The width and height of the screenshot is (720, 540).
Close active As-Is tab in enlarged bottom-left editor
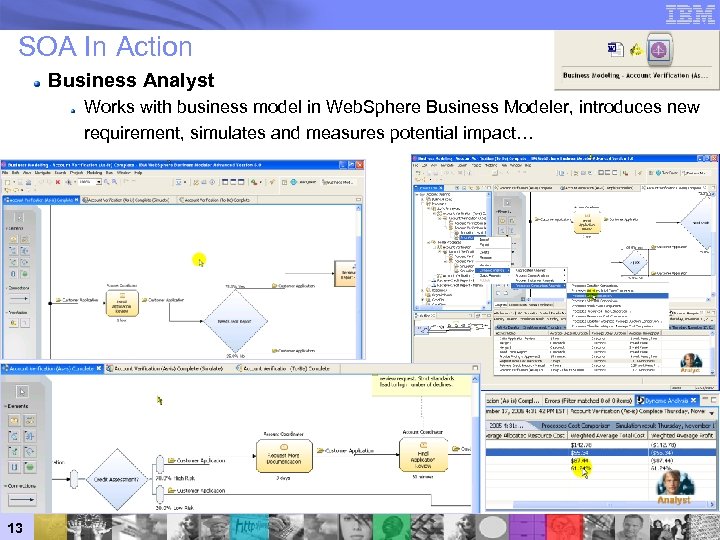point(99,368)
